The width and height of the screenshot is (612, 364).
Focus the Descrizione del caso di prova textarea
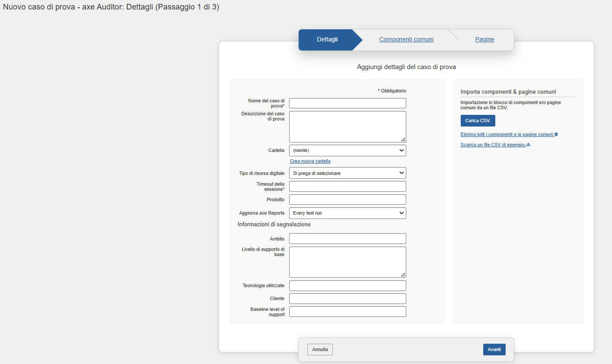point(347,126)
